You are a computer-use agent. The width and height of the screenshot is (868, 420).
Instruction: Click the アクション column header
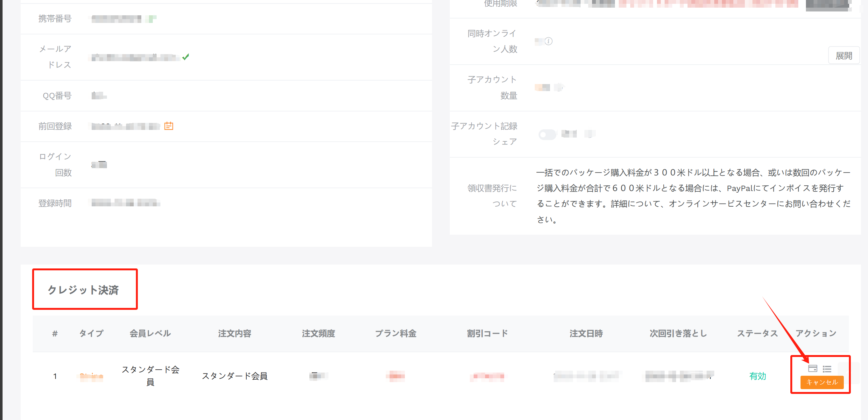(x=816, y=333)
